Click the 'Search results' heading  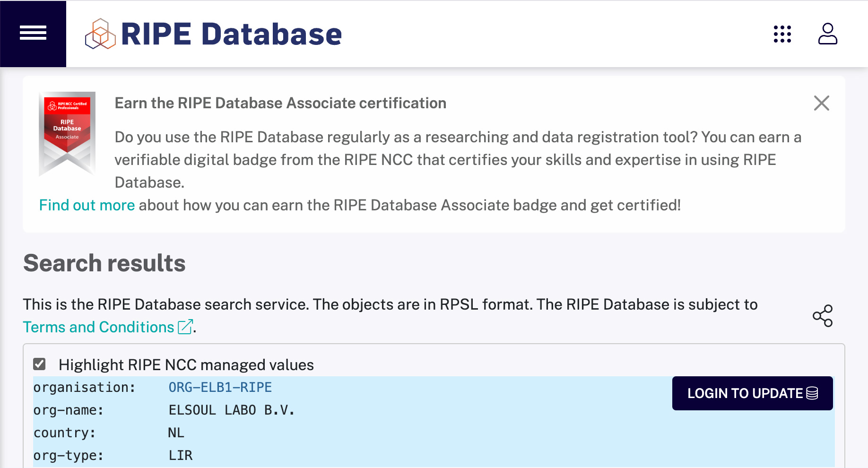coord(104,263)
